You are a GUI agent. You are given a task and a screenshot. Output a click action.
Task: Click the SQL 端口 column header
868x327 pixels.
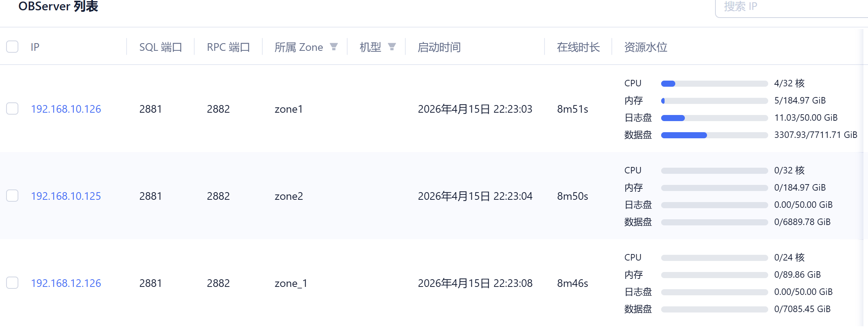click(161, 47)
